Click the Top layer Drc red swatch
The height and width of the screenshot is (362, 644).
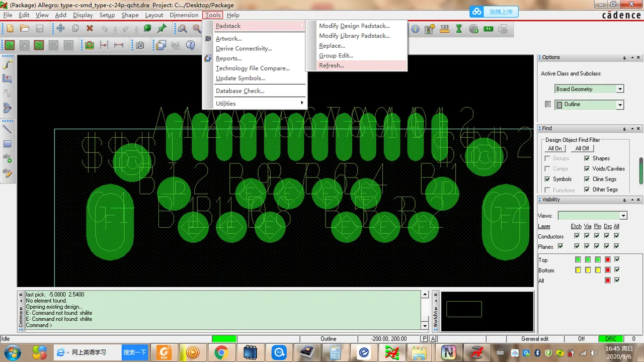[x=607, y=259]
